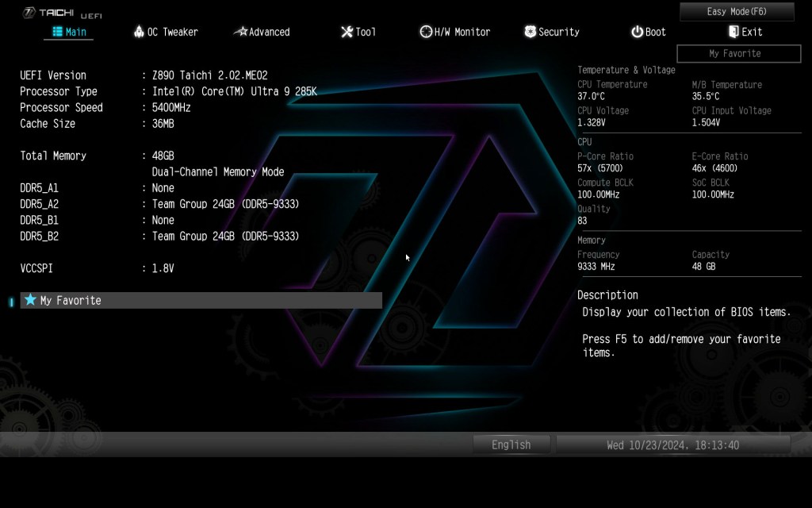Screen dimensions: 812x508
Task: Select the Security tab
Action: 552,32
